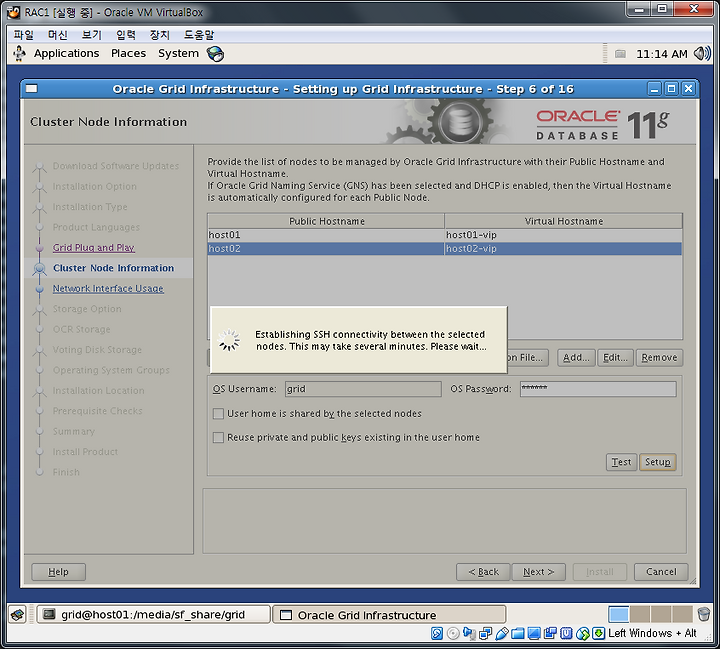
Task: Select the host02-vip cell
Action: tap(563, 248)
